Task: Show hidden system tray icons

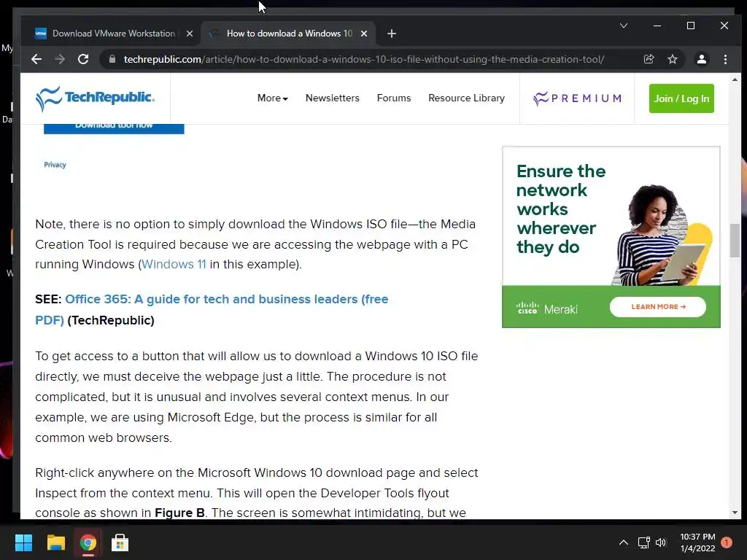Action: pyautogui.click(x=623, y=542)
